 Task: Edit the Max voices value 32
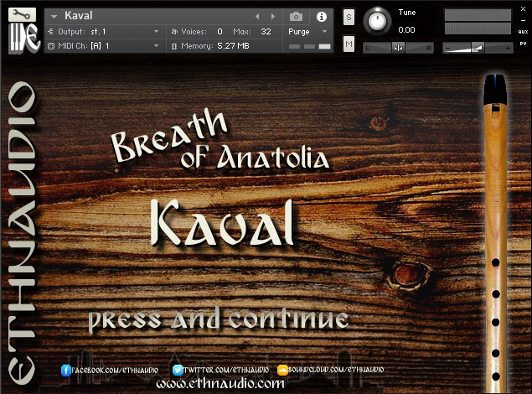(x=266, y=32)
